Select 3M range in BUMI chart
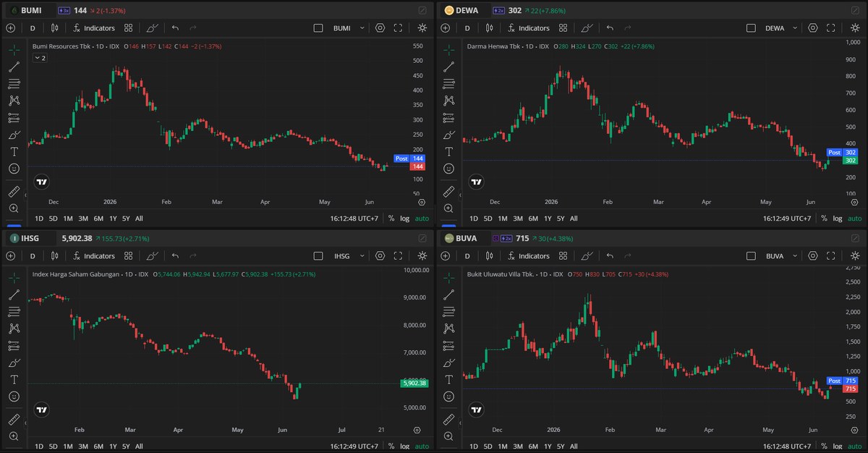 tap(83, 219)
